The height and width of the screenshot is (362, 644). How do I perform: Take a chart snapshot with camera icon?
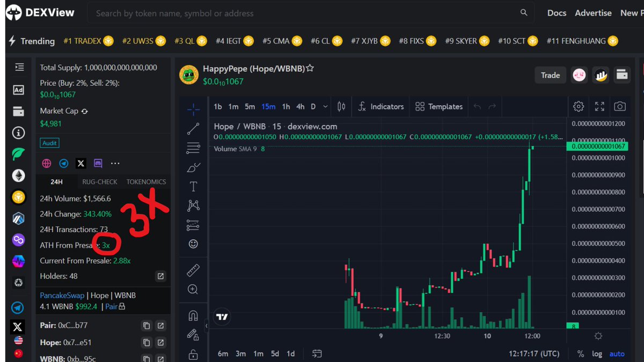click(620, 106)
